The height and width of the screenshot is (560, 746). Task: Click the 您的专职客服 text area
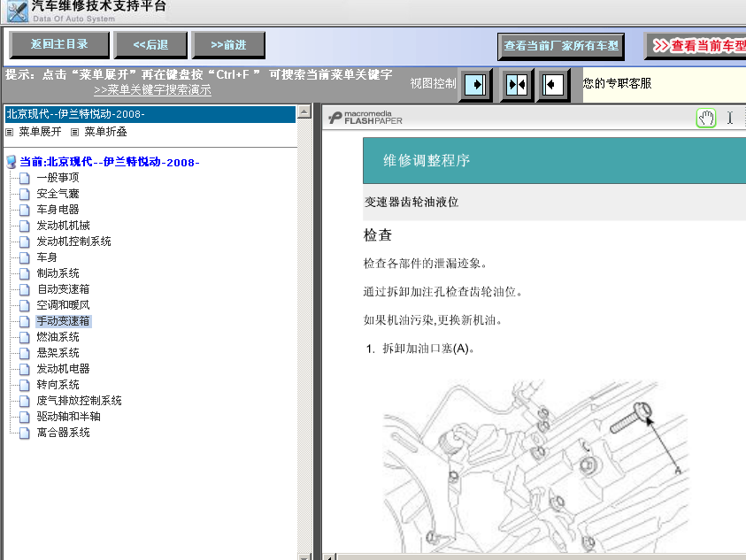[617, 84]
